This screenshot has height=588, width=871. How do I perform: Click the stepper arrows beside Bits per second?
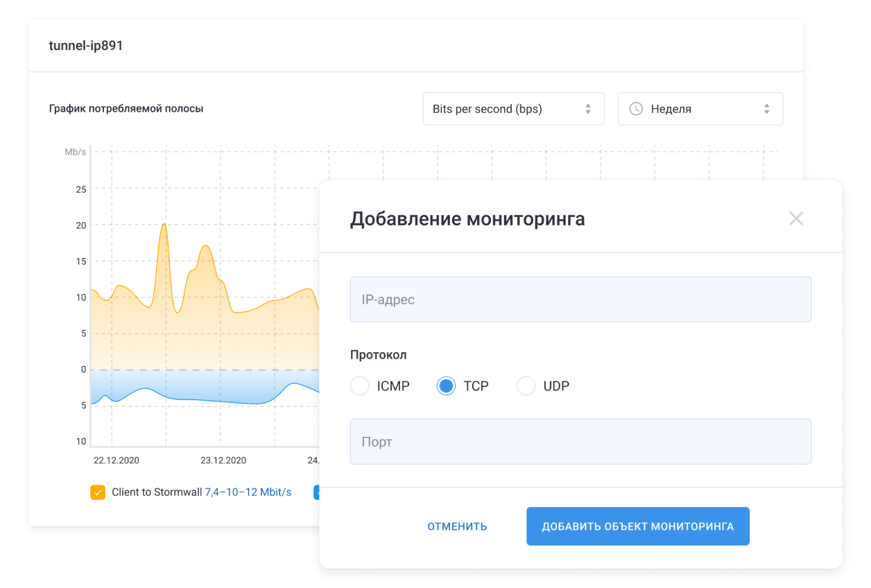point(588,108)
